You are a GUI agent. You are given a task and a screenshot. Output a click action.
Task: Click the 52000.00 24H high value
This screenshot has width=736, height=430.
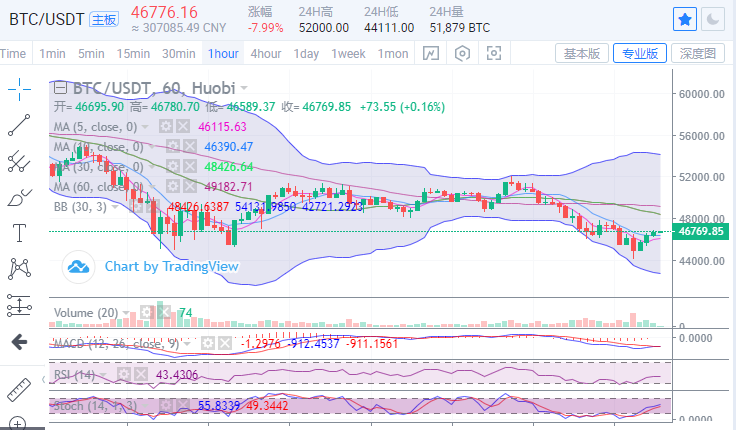point(324,28)
